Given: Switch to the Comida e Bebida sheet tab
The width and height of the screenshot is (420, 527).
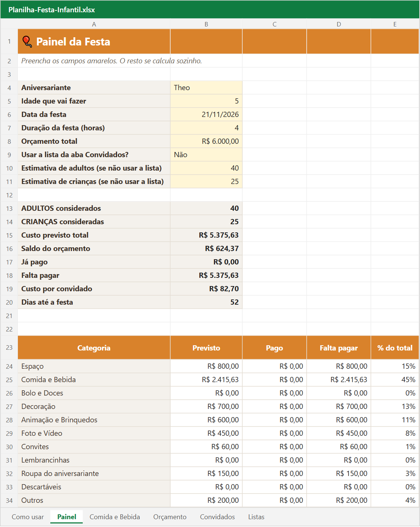Looking at the screenshot, I should [x=115, y=517].
